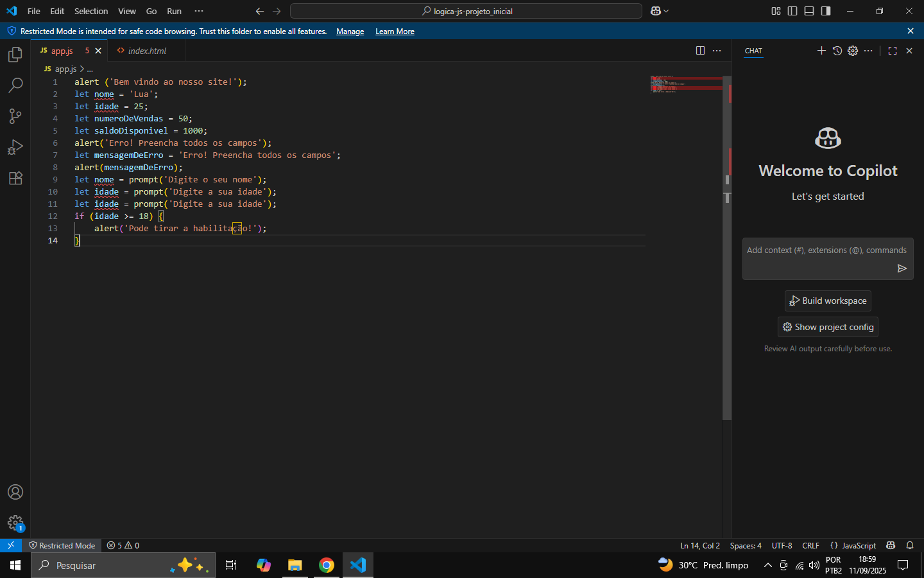Image resolution: width=924 pixels, height=578 pixels.
Task: Open the Selection menu
Action: 91,11
